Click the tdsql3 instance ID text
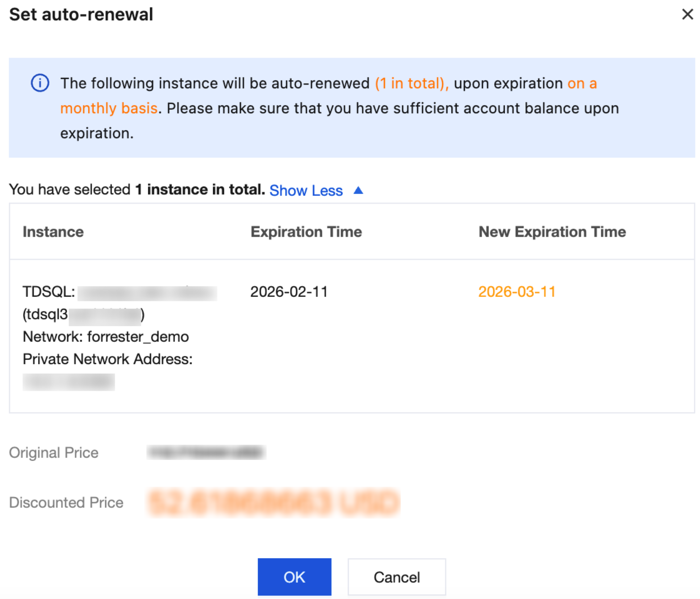The image size is (700, 599). 83,315
